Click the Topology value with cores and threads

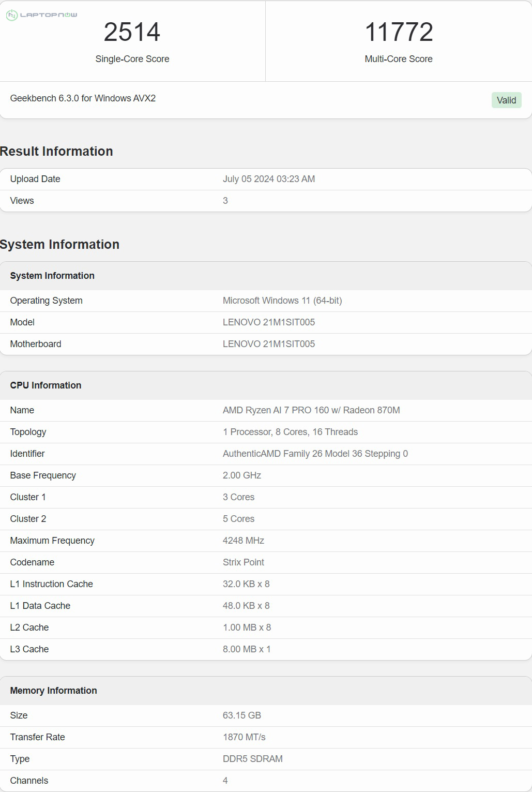point(290,432)
